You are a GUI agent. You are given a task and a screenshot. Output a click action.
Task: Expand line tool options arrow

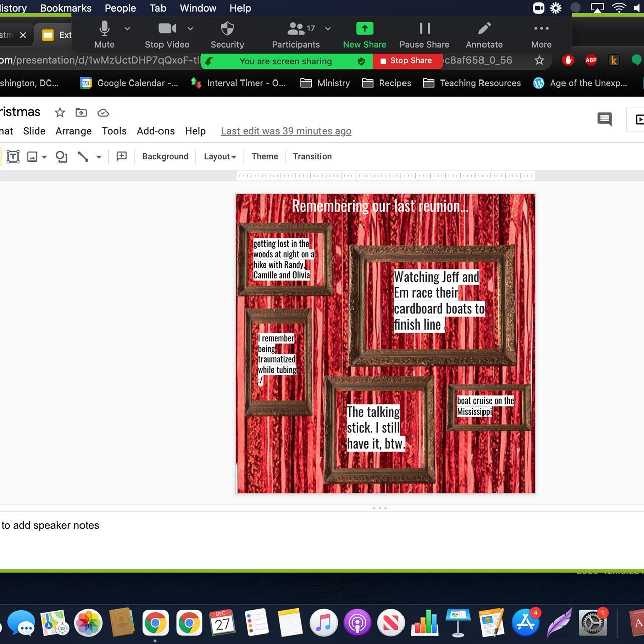99,157
